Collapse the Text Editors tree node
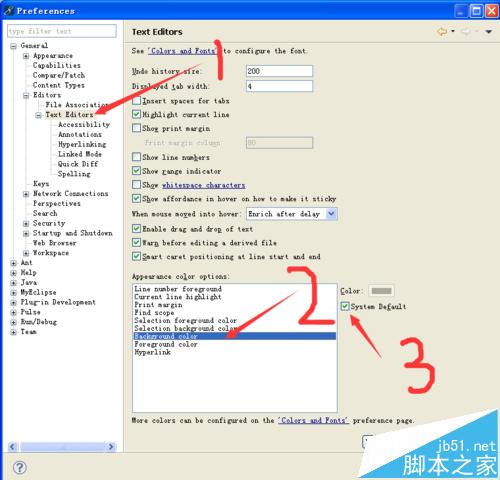The height and width of the screenshot is (480, 500). 39,115
